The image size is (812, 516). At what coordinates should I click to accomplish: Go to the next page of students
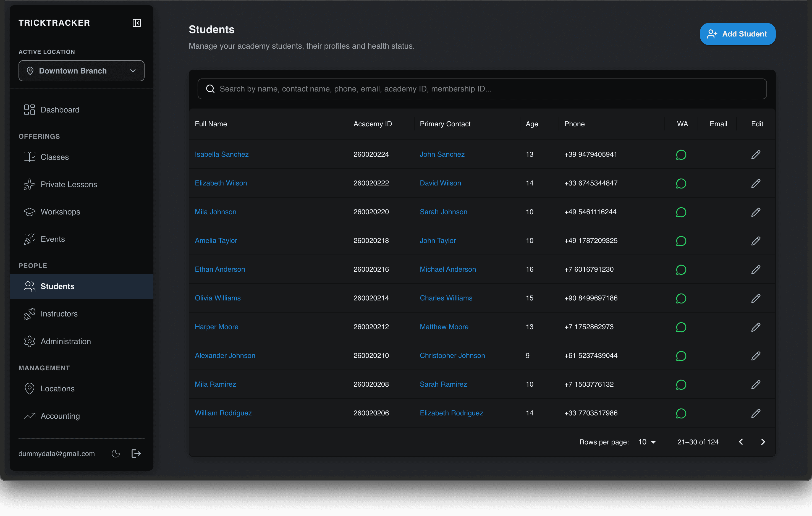[x=763, y=442]
